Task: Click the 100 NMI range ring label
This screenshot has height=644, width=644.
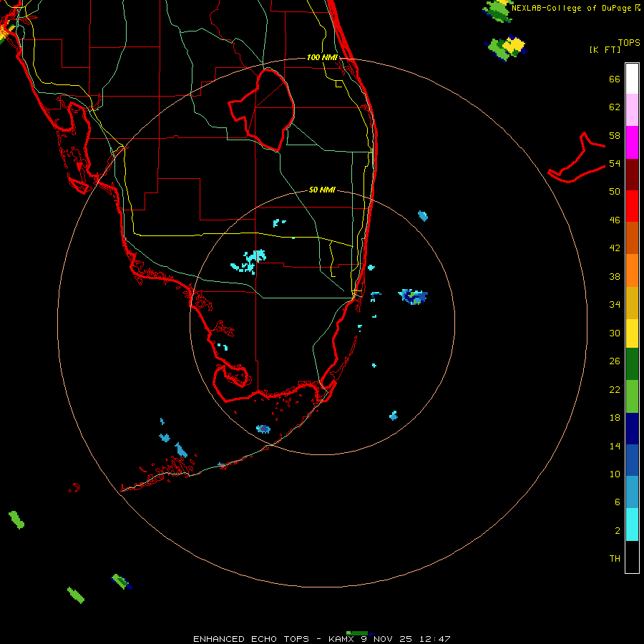Action: point(322,57)
